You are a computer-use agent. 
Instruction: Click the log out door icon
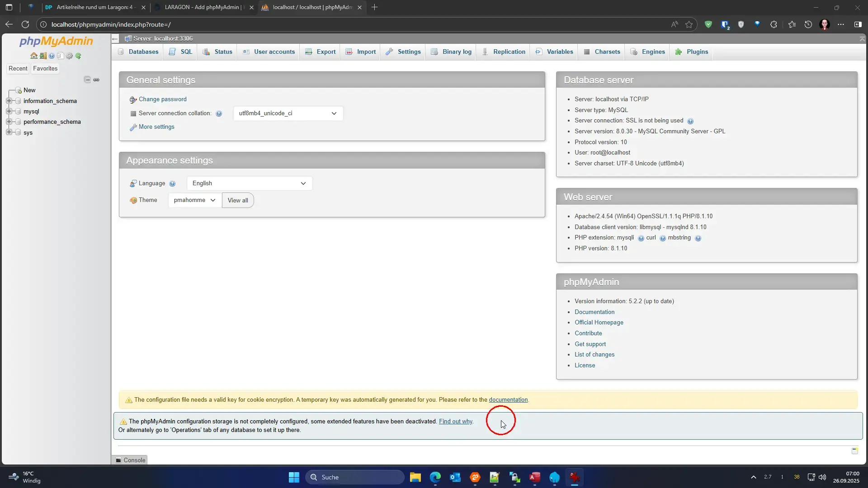(43, 56)
